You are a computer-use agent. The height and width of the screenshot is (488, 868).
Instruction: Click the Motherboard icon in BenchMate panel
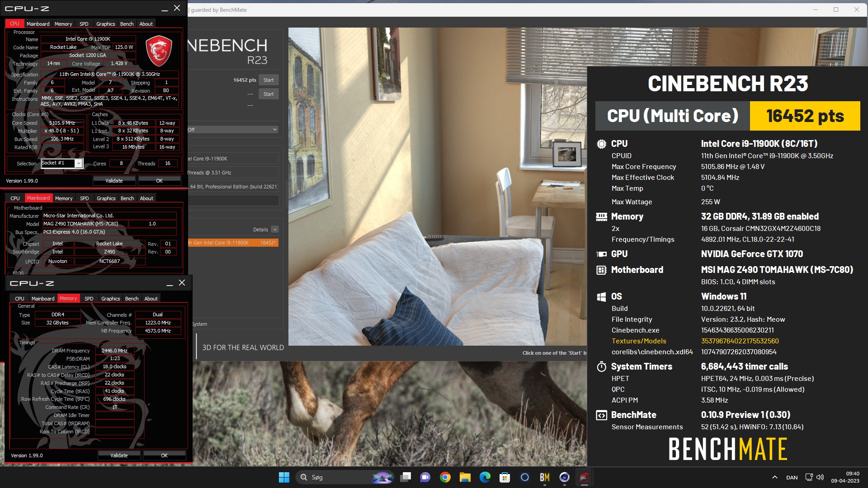[x=601, y=270]
